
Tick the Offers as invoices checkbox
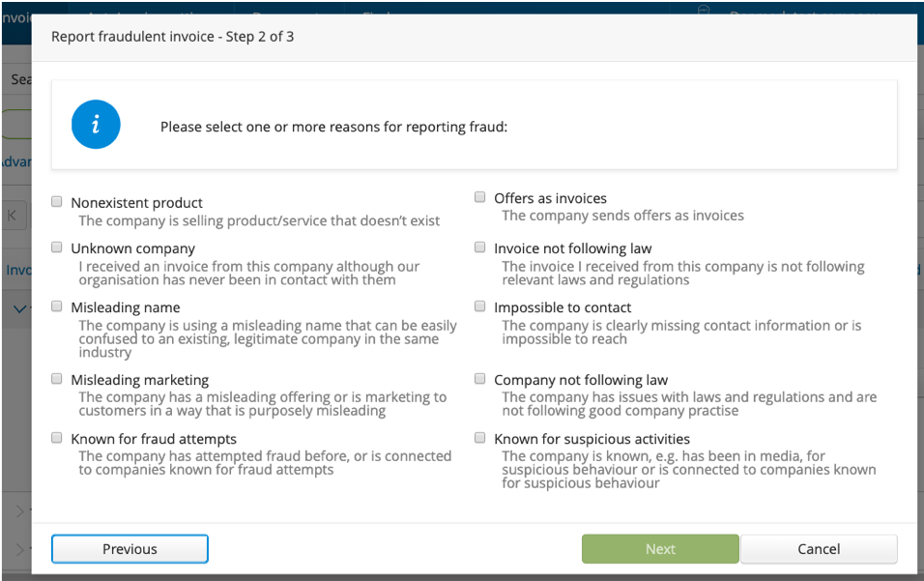[480, 197]
